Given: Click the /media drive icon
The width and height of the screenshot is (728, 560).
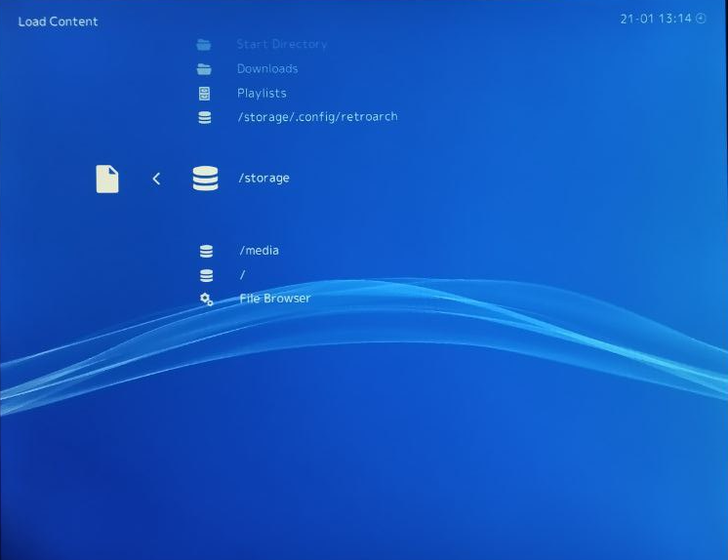Looking at the screenshot, I should [x=206, y=251].
